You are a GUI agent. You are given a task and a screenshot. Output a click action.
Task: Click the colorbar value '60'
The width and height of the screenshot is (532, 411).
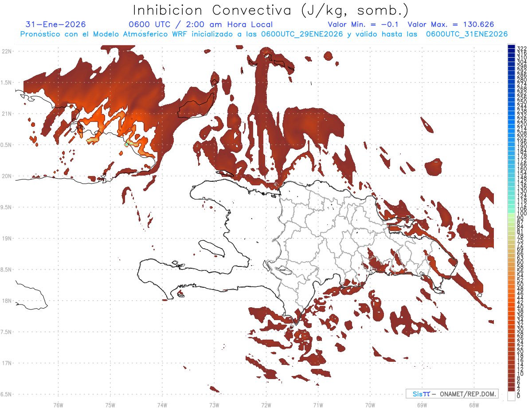[x=520, y=262]
